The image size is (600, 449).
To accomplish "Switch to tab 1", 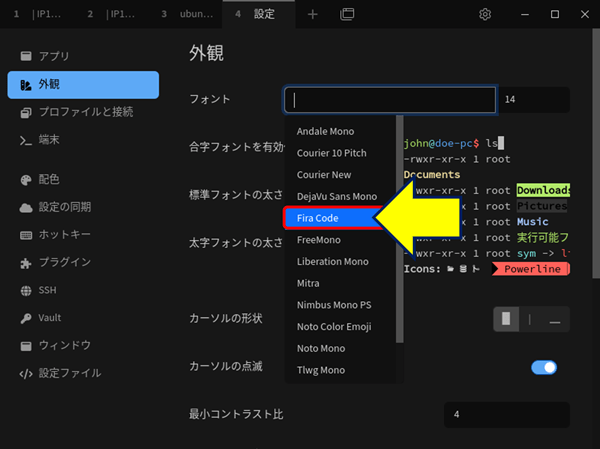I will (x=37, y=14).
